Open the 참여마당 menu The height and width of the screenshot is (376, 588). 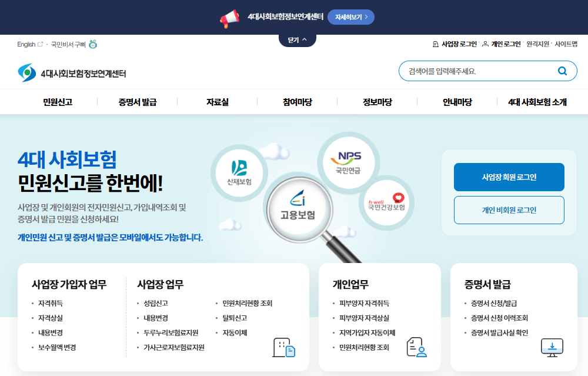298,102
